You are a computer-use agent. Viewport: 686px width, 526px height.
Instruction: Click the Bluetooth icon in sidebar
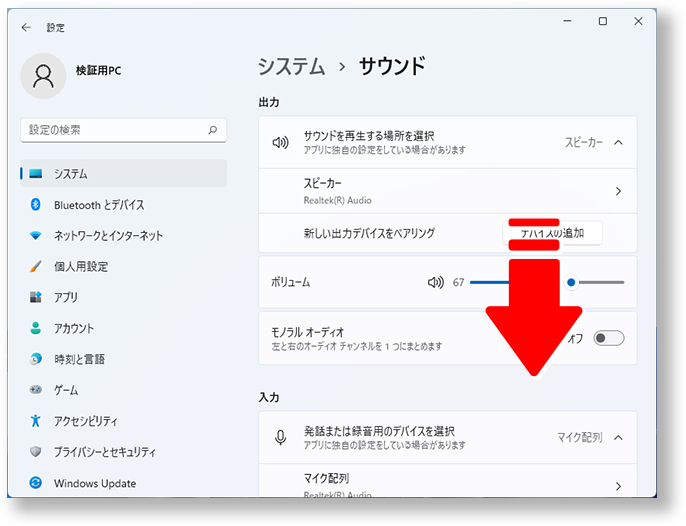coord(35,204)
